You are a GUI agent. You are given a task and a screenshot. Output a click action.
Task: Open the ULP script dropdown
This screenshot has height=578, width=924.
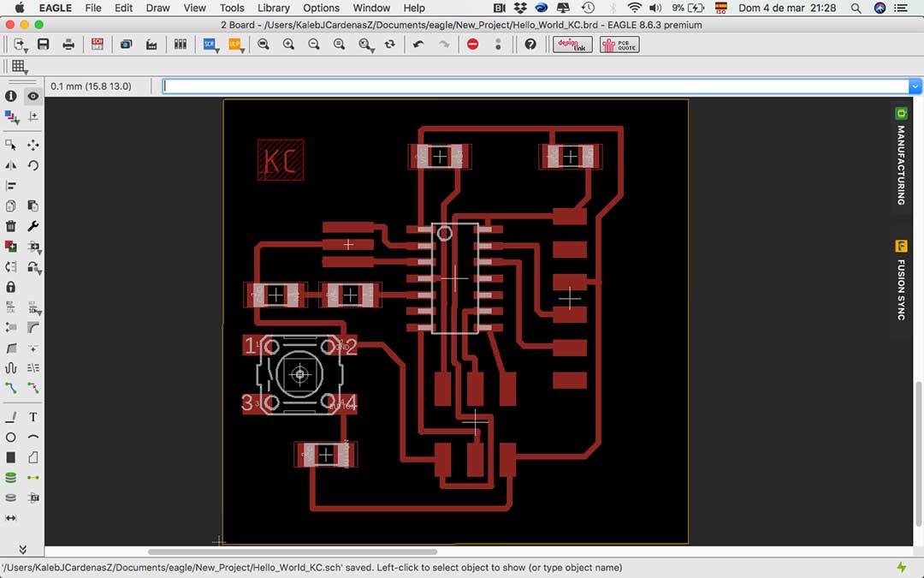coord(236,45)
